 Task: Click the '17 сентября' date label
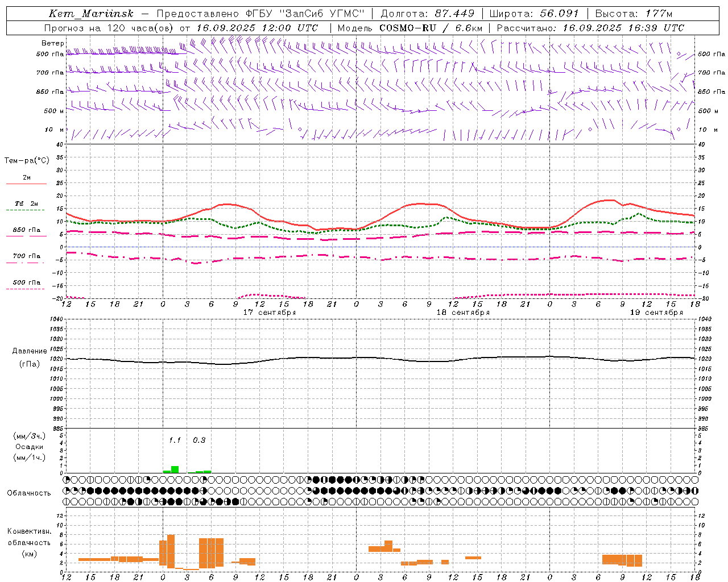[x=270, y=313]
